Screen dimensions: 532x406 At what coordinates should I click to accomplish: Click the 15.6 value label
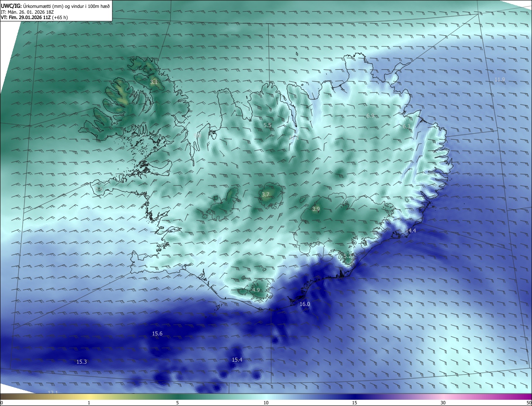(157, 333)
